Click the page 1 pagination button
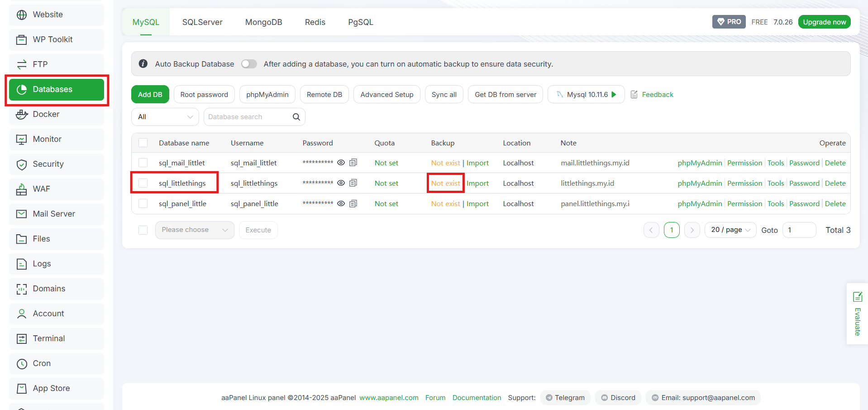This screenshot has height=410, width=868. pos(672,230)
